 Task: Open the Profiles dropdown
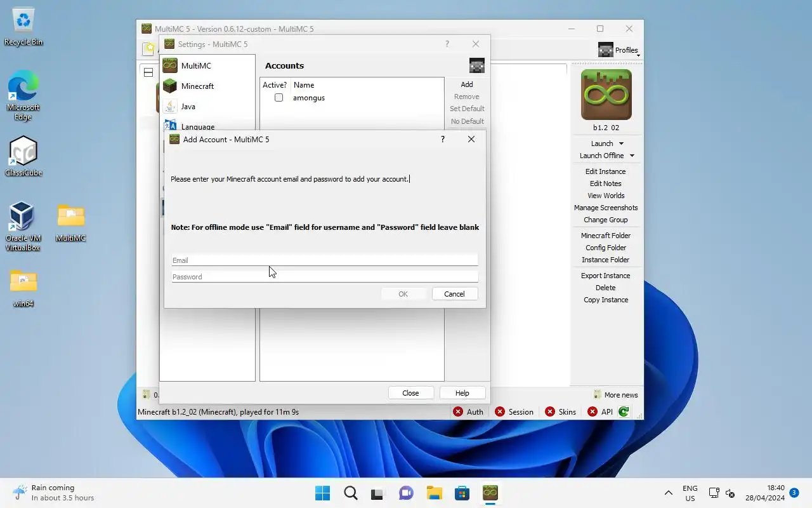(x=619, y=50)
